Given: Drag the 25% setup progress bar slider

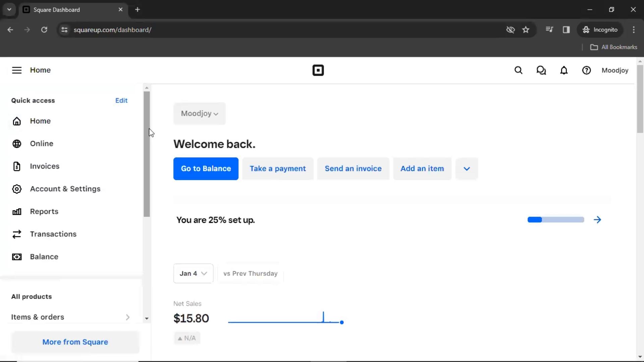Looking at the screenshot, I should click(x=541, y=220).
